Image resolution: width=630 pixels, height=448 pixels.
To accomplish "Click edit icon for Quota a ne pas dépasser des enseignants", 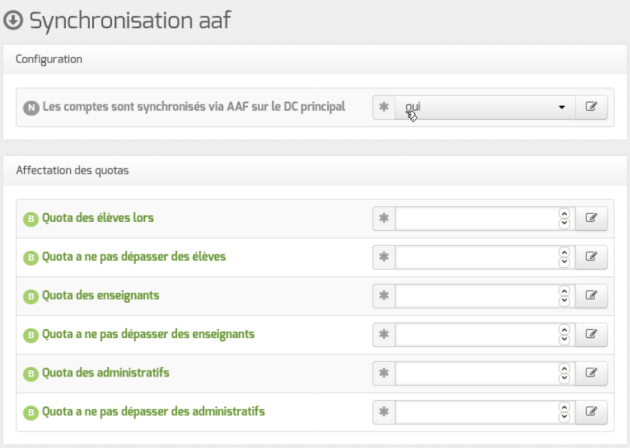I will pyautogui.click(x=591, y=334).
